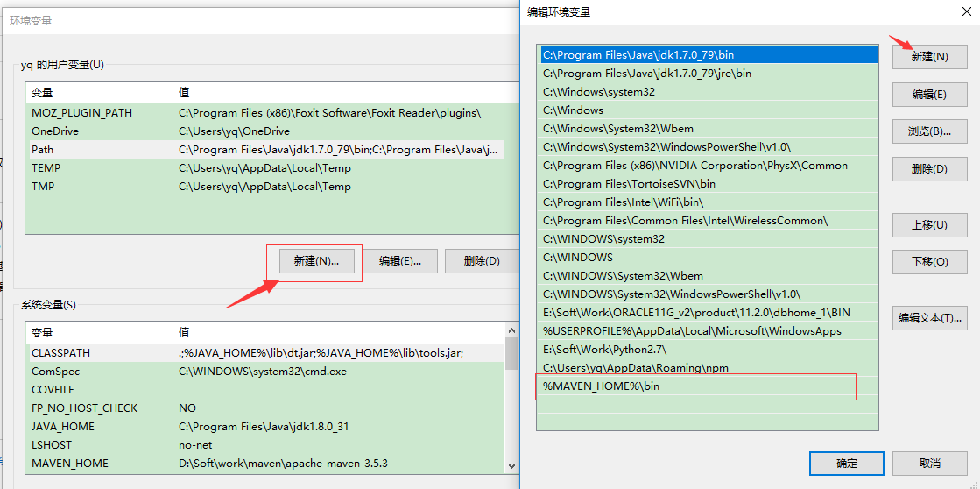Move the entry down with 下移(O)
The height and width of the screenshot is (489, 980).
pyautogui.click(x=929, y=261)
